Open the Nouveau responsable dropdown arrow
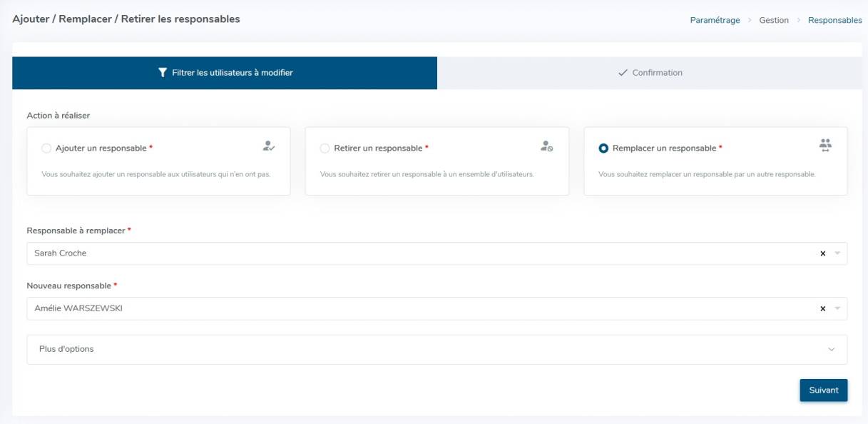The height and width of the screenshot is (424, 868). point(837,309)
